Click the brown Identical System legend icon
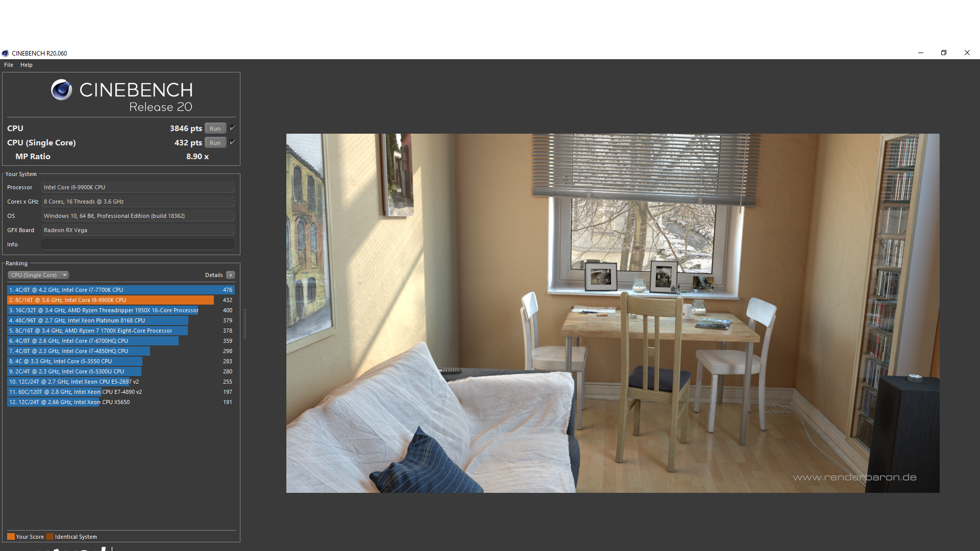The height and width of the screenshot is (551, 980). click(x=50, y=537)
